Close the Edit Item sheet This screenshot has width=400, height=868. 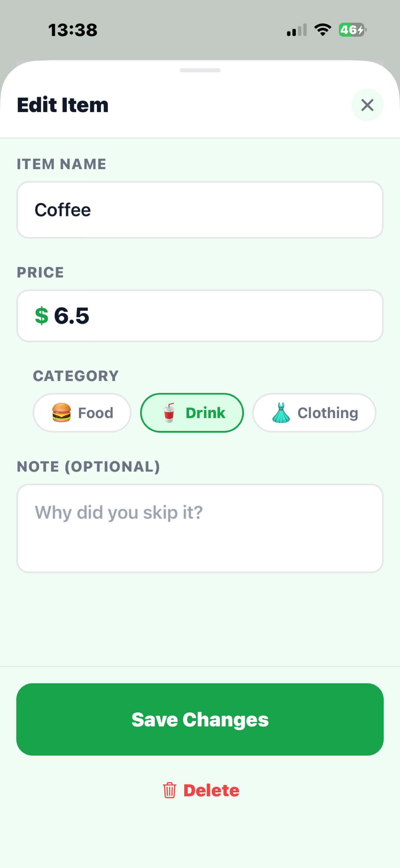tap(367, 105)
